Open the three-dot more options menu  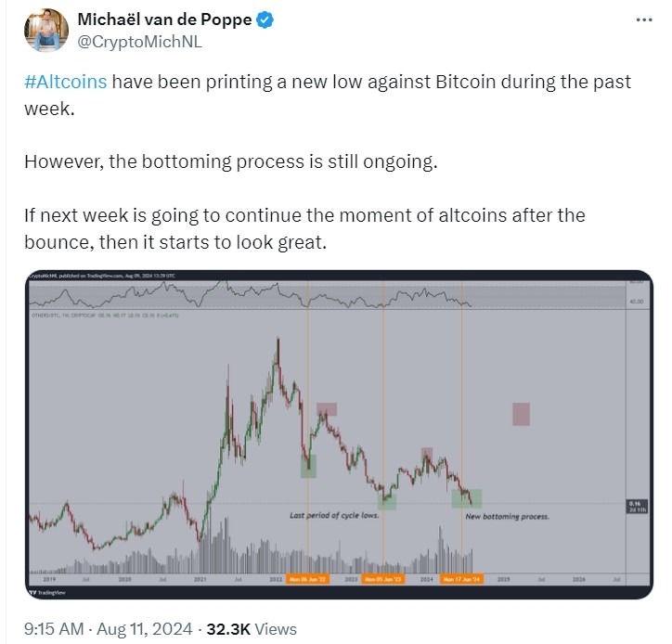pos(644,19)
